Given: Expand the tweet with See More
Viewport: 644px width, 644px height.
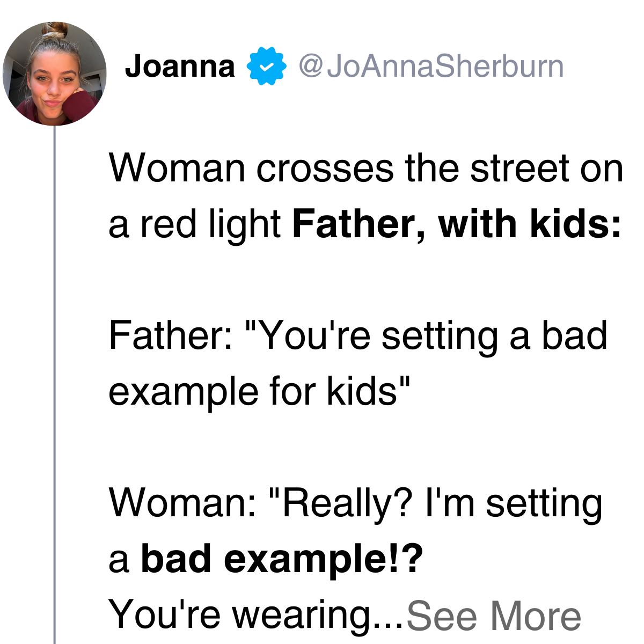Looking at the screenshot, I should click(494, 615).
